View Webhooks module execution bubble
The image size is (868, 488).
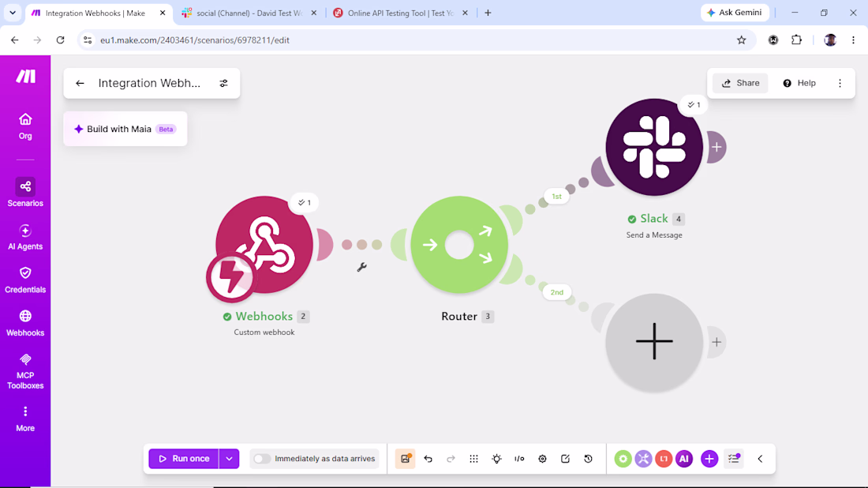pyautogui.click(x=304, y=203)
